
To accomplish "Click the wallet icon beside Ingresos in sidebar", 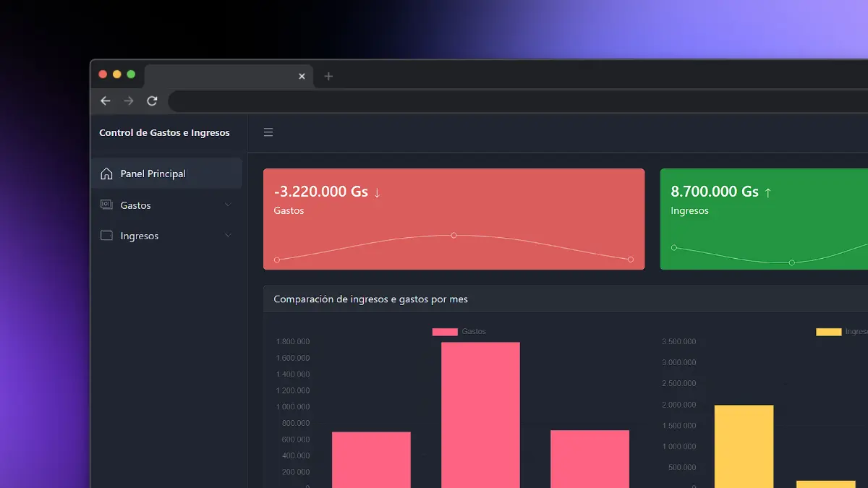I will pos(106,236).
